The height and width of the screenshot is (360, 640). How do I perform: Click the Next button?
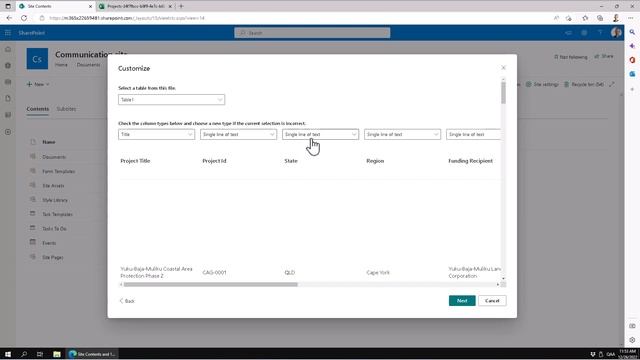click(462, 301)
